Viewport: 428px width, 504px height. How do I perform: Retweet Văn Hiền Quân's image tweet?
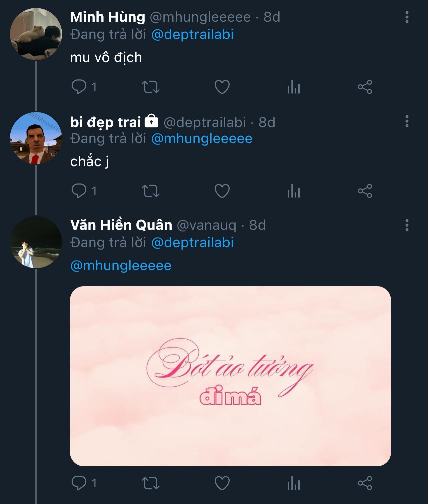pos(151,483)
